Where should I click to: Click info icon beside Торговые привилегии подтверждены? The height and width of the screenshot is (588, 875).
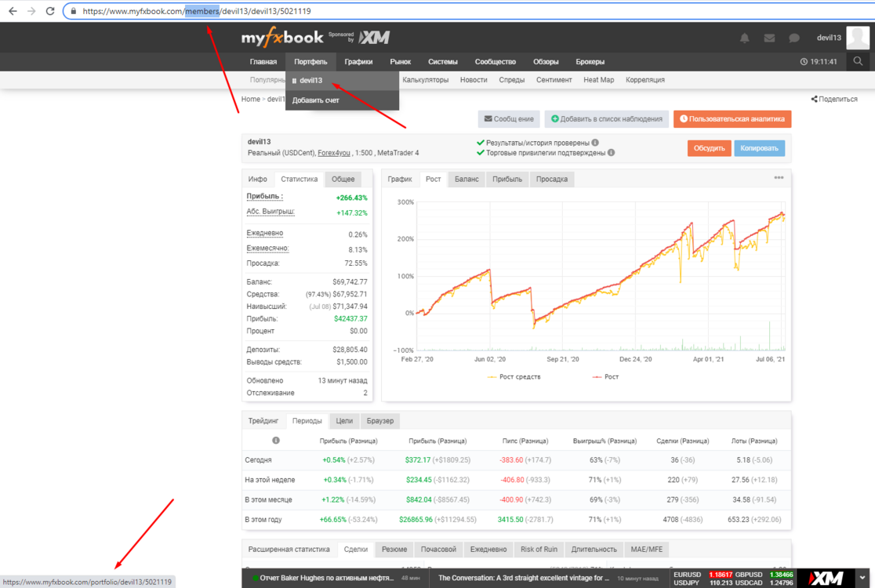611,152
